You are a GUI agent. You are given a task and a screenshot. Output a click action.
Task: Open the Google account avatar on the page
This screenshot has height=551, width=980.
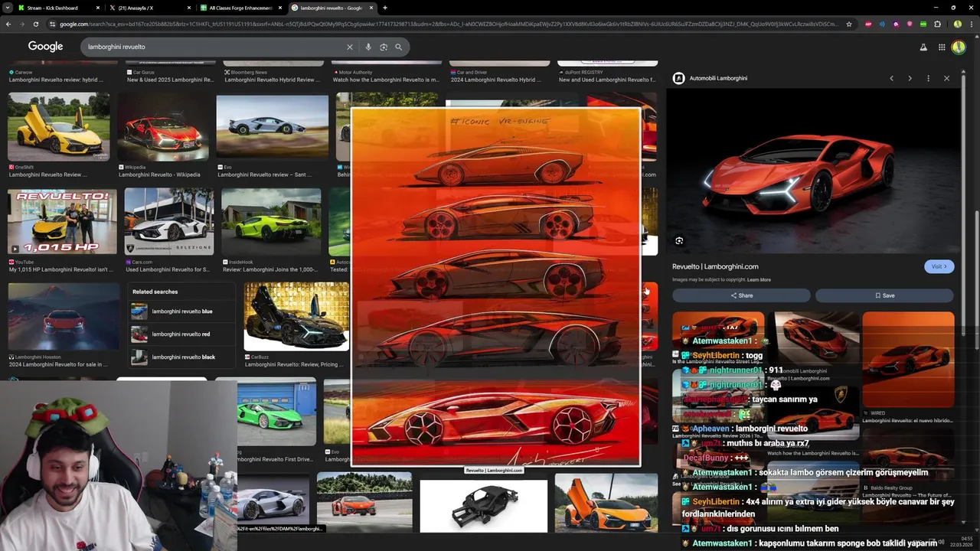(x=959, y=47)
